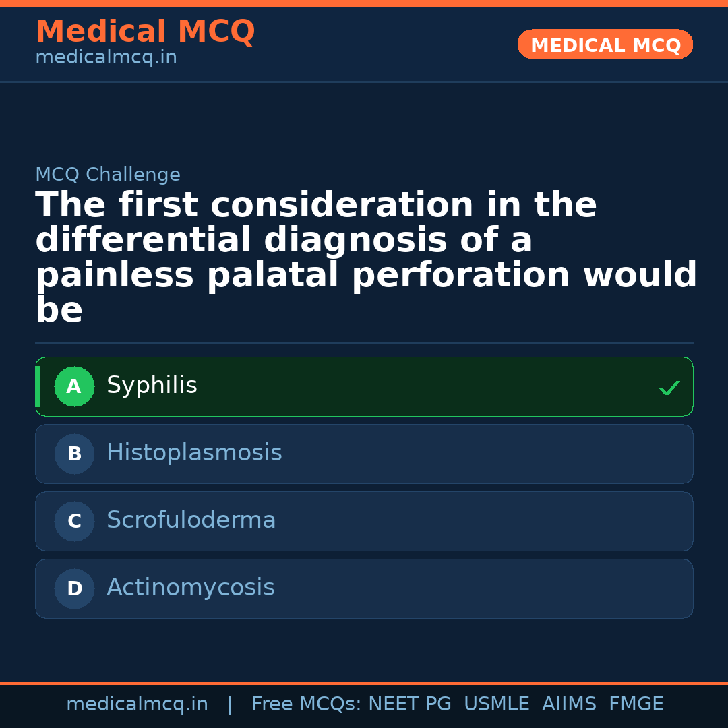Select the Actinomycosis answer option
This screenshot has height=728, width=728.
[191, 588]
